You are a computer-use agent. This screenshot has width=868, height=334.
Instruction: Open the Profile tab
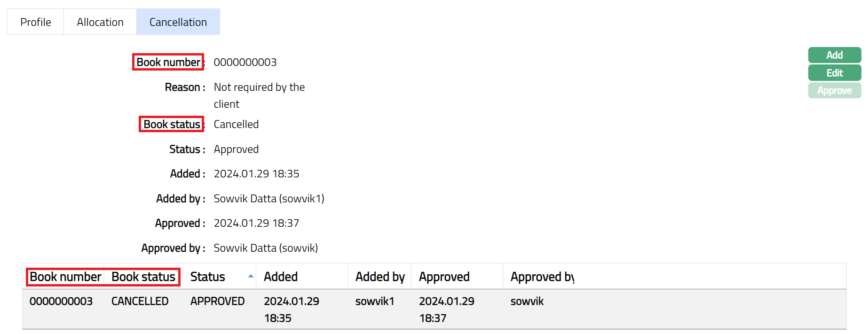click(x=36, y=22)
